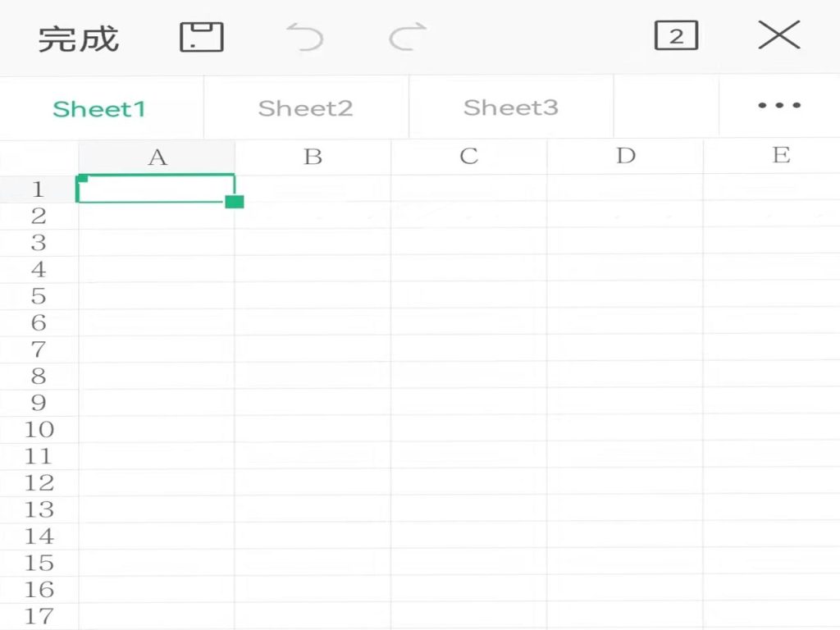Click the select-all corner box
This screenshot has width=840, height=630.
click(x=39, y=156)
